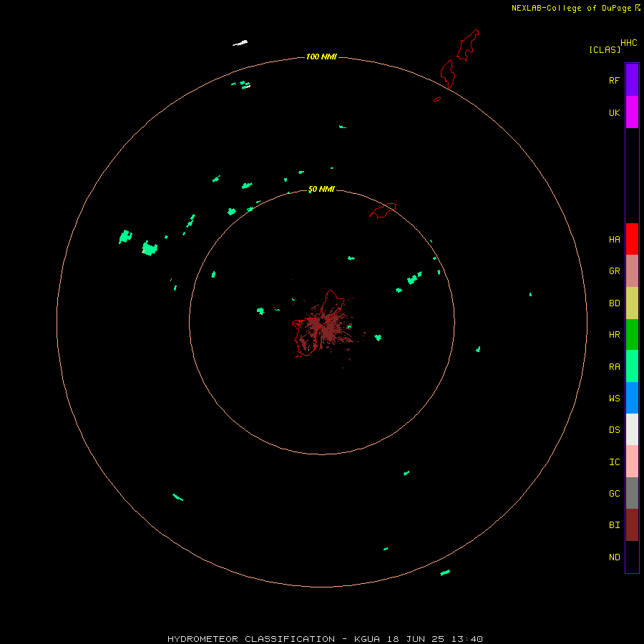This screenshot has height=644, width=644.
Task: Click the IC legend label
Action: click(x=615, y=462)
